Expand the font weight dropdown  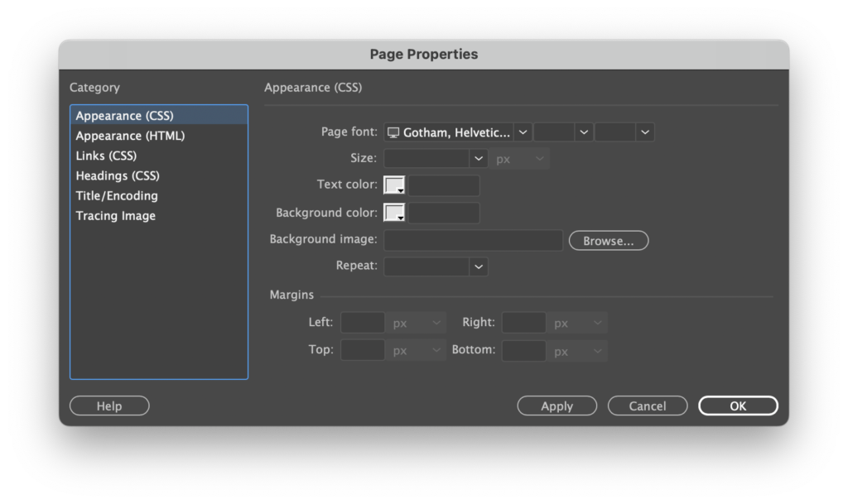tap(645, 132)
